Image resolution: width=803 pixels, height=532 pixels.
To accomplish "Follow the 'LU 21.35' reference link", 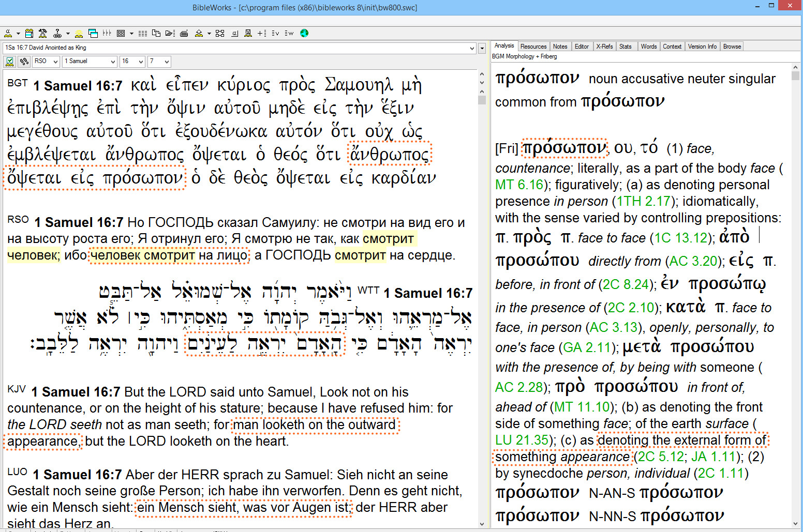I will click(522, 440).
